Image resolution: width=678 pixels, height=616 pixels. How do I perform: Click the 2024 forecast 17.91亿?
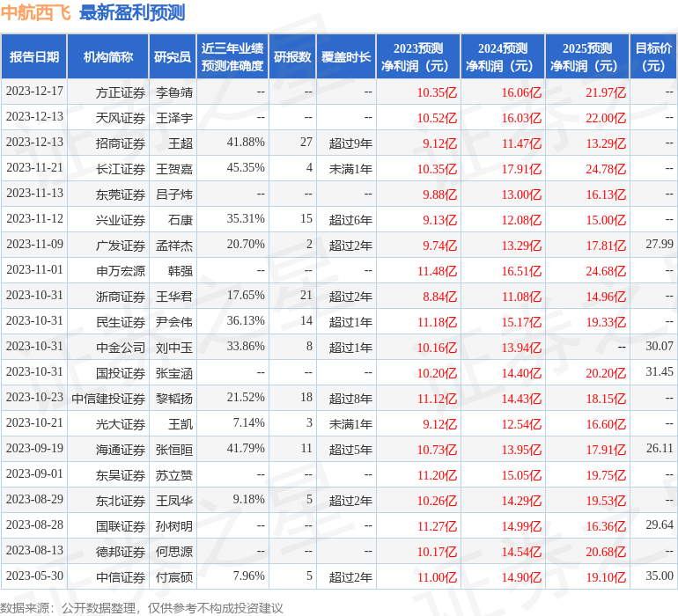(521, 169)
